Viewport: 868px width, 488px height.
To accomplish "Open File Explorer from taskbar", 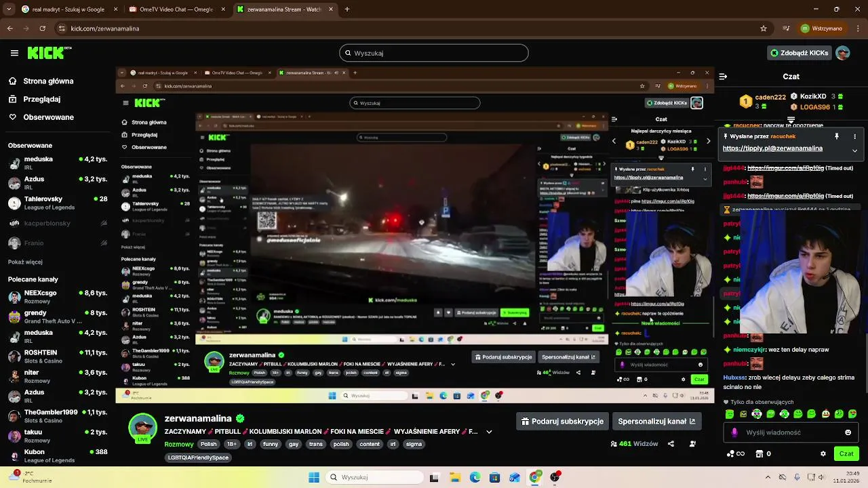I will (454, 477).
